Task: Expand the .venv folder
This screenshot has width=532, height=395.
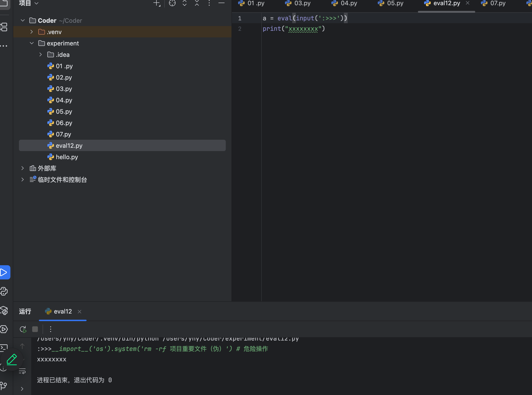Action: tap(31, 32)
